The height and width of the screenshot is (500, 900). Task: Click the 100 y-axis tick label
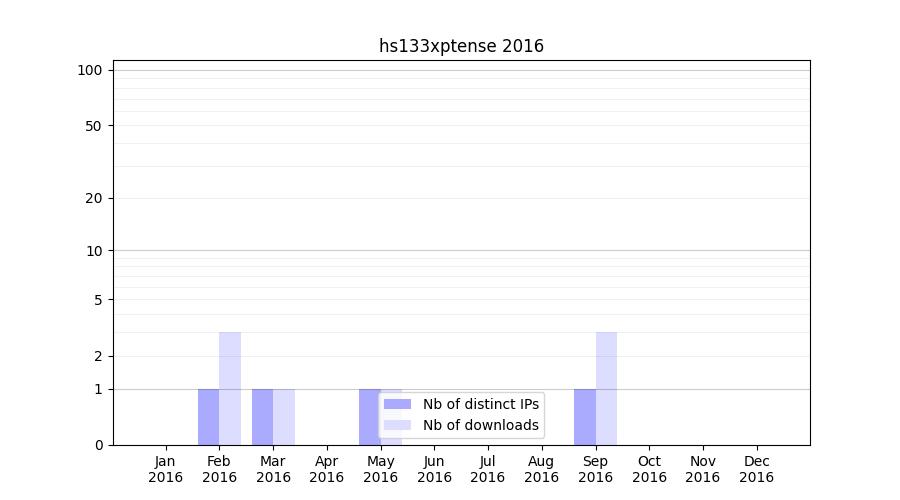pos(90,70)
